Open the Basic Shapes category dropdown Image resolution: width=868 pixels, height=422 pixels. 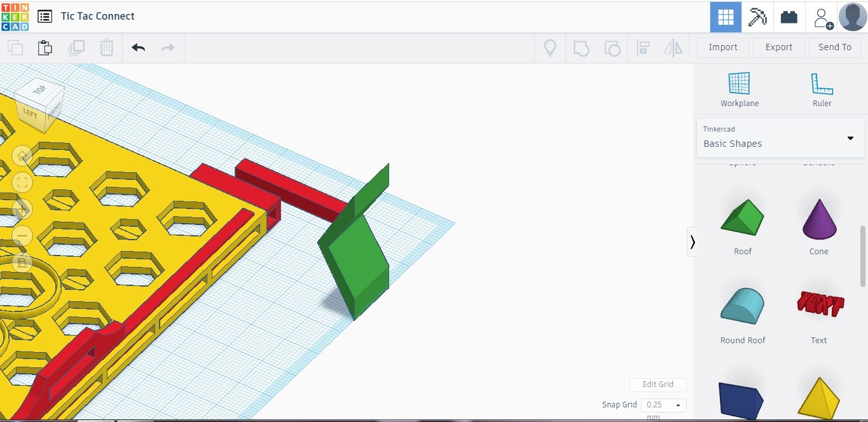click(780, 137)
